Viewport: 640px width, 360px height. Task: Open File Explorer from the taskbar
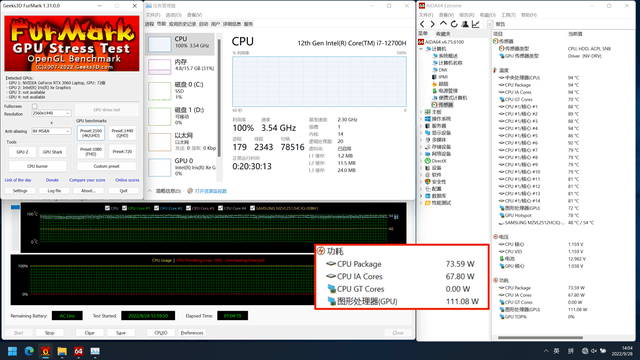coord(62,351)
